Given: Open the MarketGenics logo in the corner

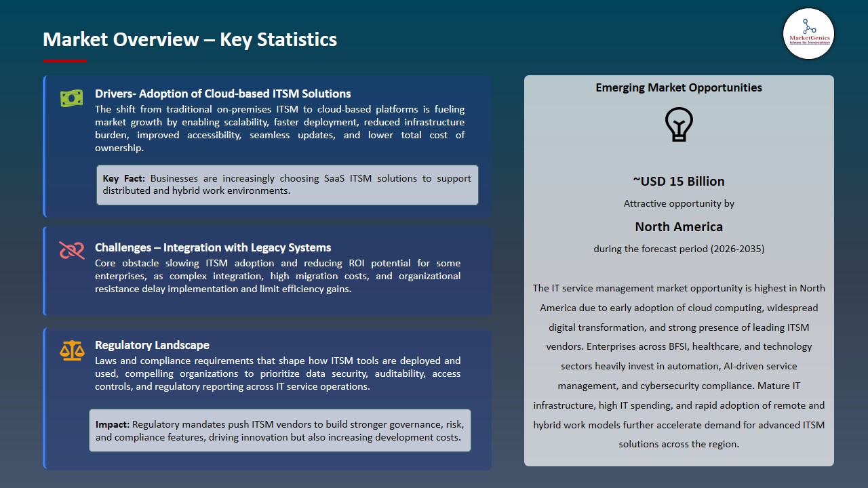Looking at the screenshot, I should coord(808,33).
